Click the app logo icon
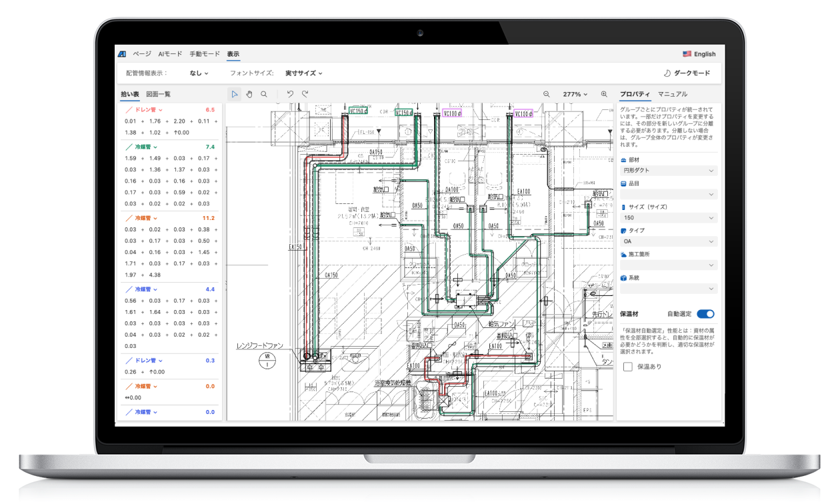This screenshot has height=504, width=840. [122, 54]
